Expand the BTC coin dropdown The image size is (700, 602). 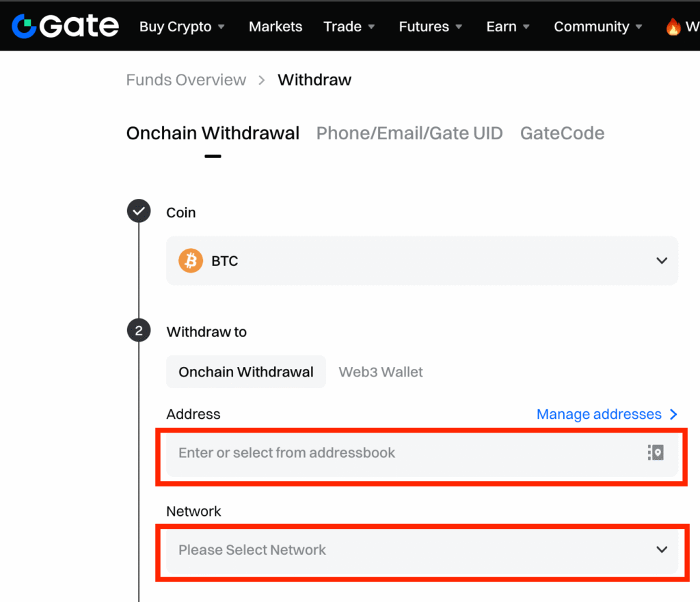661,260
